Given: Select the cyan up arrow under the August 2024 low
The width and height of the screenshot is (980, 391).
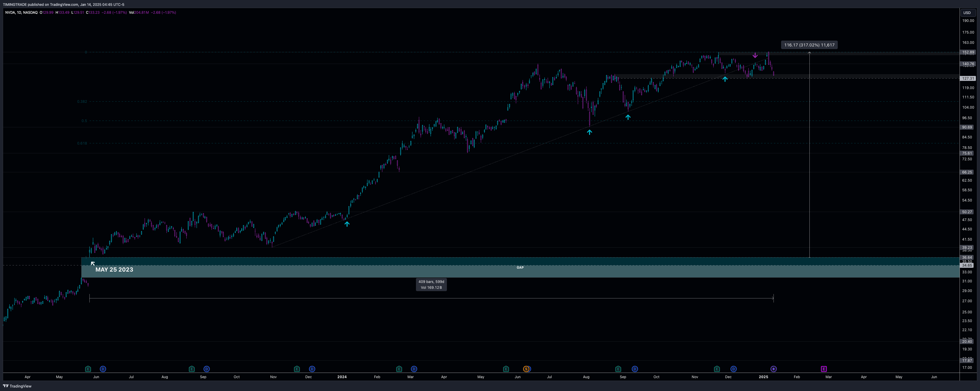Looking at the screenshot, I should 589,132.
